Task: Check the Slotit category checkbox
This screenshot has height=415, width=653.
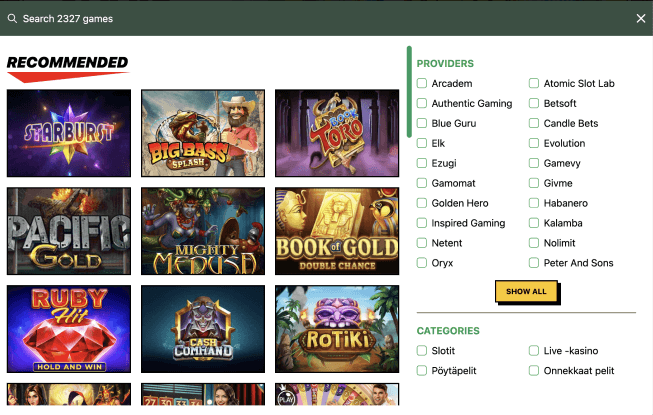Action: 422,351
